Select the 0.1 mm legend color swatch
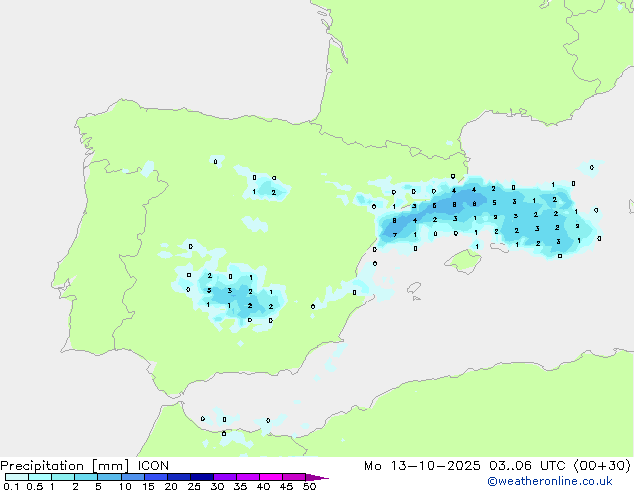Image resolution: width=634 pixels, height=490 pixels. 16,477
